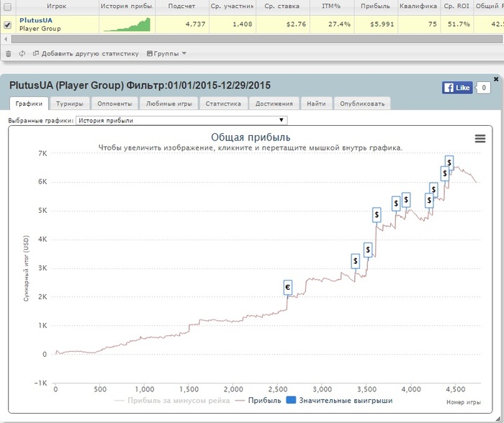This screenshot has height=423, width=504.
Task: Click the dollar marker just above 3K
Action: [x=356, y=261]
